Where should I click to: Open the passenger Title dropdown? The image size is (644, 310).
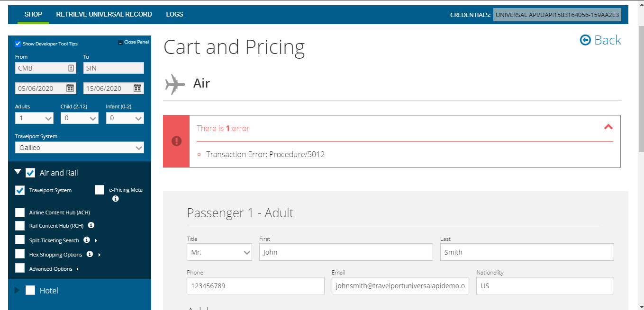coord(219,252)
